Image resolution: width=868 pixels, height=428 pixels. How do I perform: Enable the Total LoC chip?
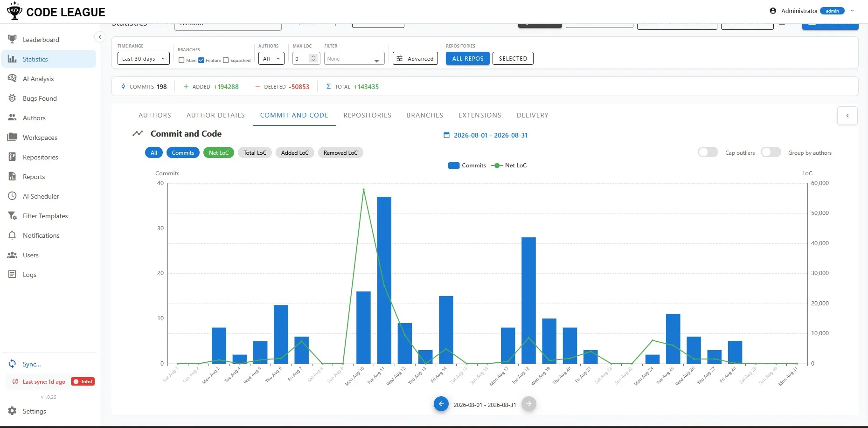point(255,152)
